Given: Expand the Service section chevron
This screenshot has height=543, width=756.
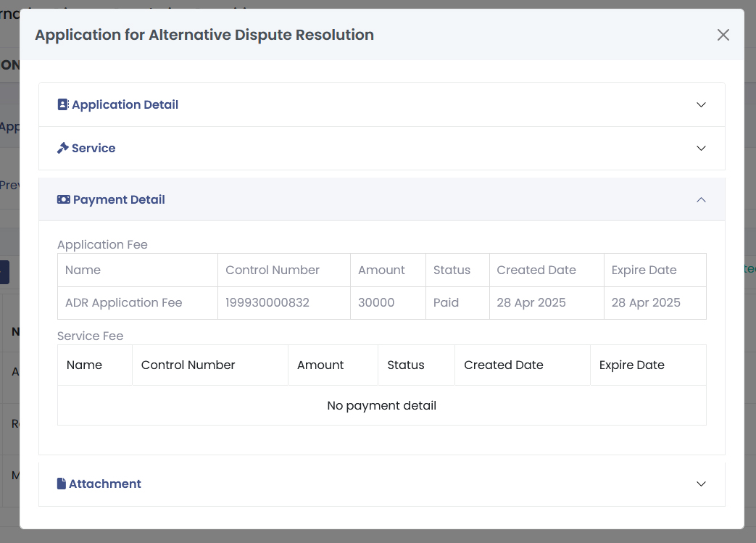Looking at the screenshot, I should 701,148.
